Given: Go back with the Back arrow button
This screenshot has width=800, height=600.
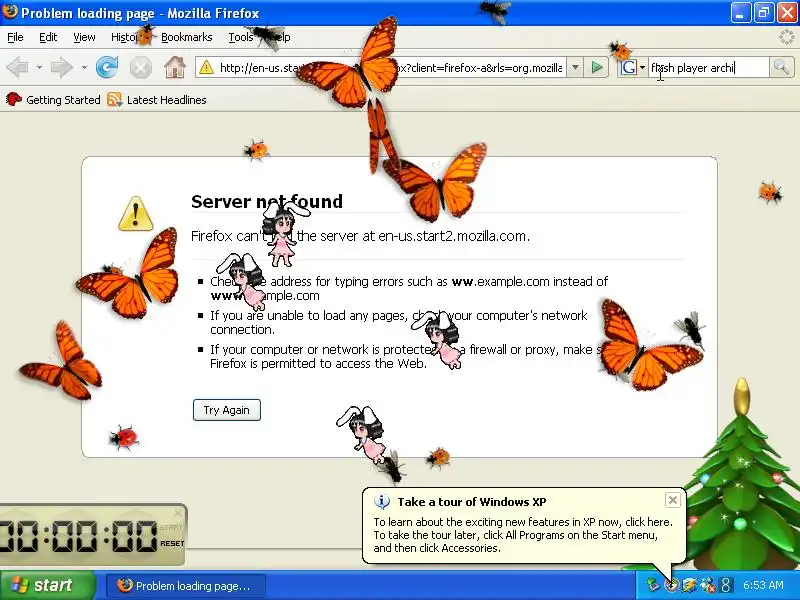Looking at the screenshot, I should pyautogui.click(x=17, y=67).
